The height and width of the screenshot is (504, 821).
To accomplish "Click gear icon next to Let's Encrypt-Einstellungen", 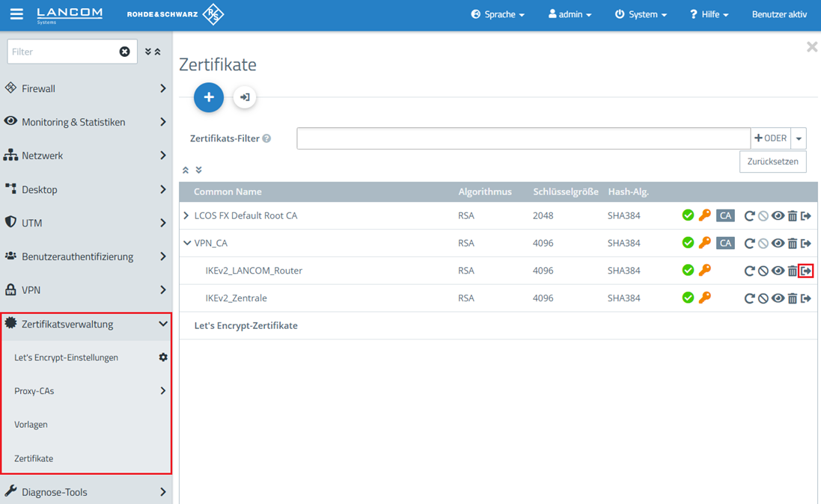I will coord(163,357).
